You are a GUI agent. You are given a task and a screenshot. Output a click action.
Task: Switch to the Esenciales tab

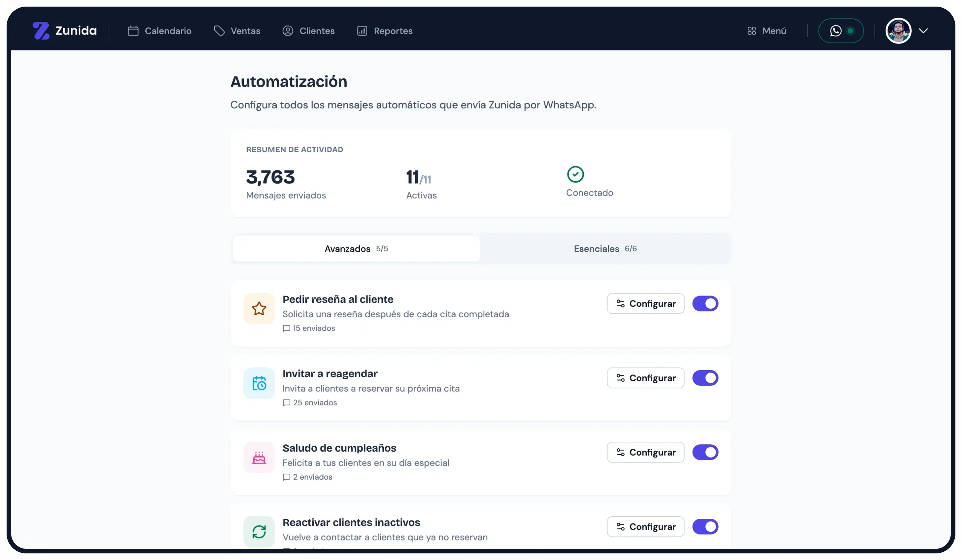point(605,249)
